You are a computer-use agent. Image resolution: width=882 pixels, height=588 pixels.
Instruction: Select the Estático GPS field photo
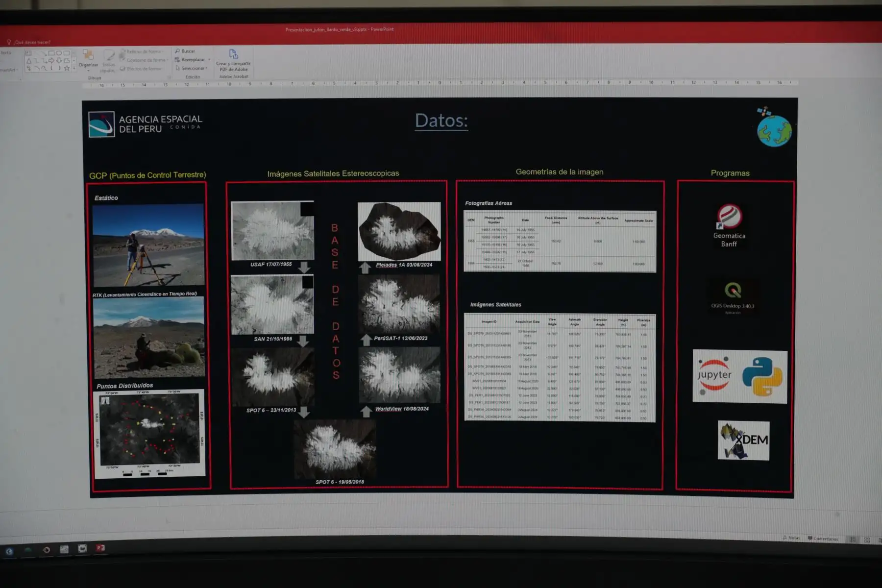click(148, 245)
